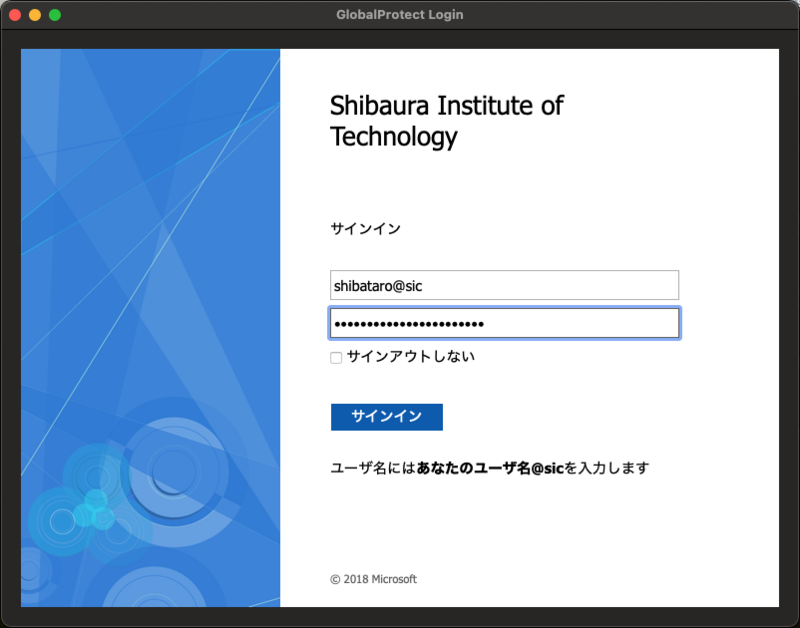Image resolution: width=800 pixels, height=628 pixels.
Task: Click the Shibaura Institute of Technology heading
Action: pyautogui.click(x=446, y=121)
